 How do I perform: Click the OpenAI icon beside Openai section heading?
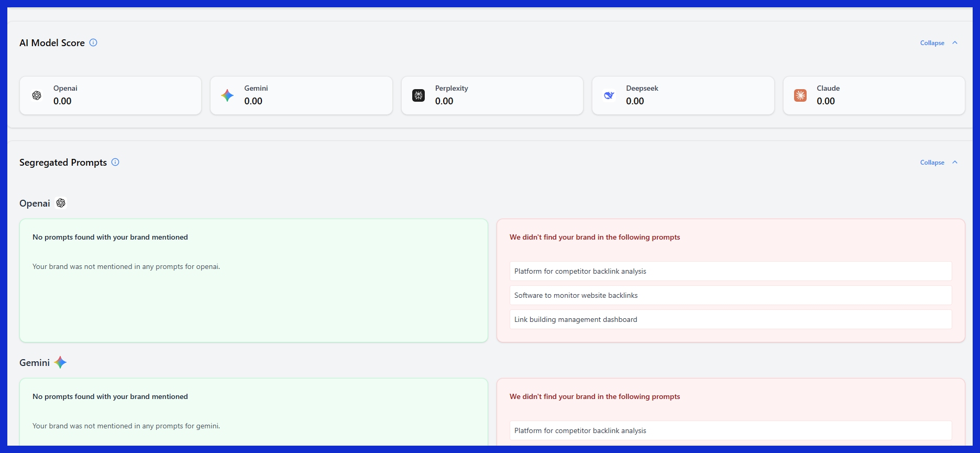[x=61, y=203]
